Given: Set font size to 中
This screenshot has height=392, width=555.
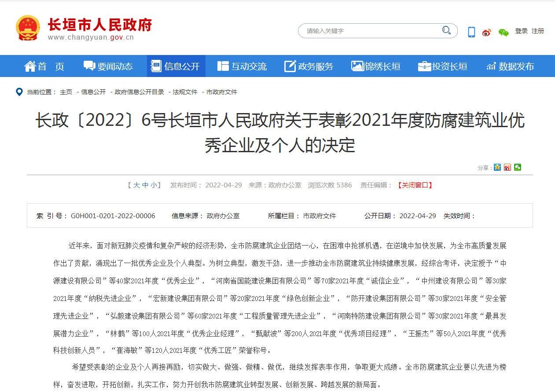Looking at the screenshot, I should point(145,185).
